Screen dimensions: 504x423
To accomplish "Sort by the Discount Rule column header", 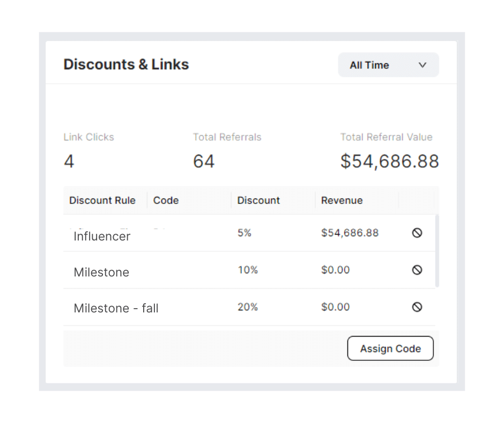I will coord(102,200).
